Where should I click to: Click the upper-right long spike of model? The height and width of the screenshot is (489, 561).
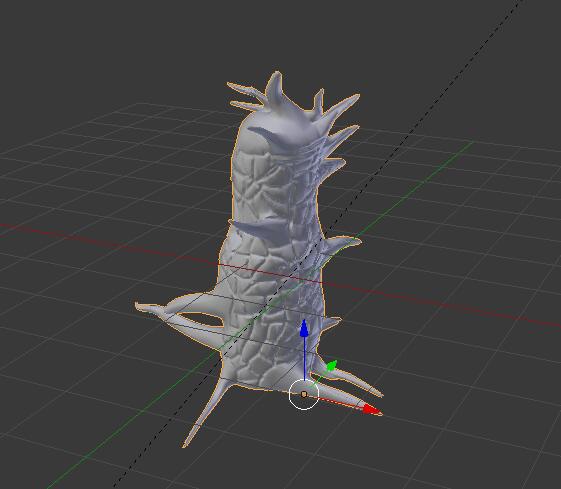[x=342, y=106]
